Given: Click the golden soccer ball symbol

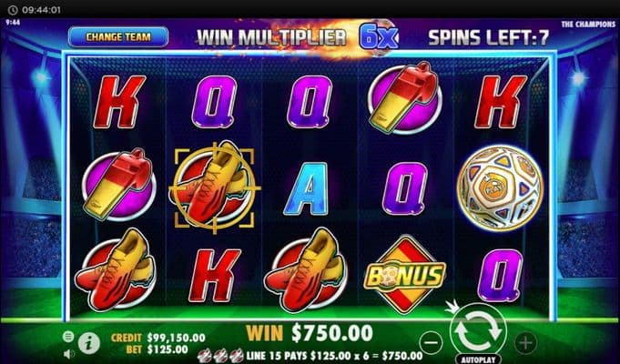Looking at the screenshot, I should coord(500,187).
